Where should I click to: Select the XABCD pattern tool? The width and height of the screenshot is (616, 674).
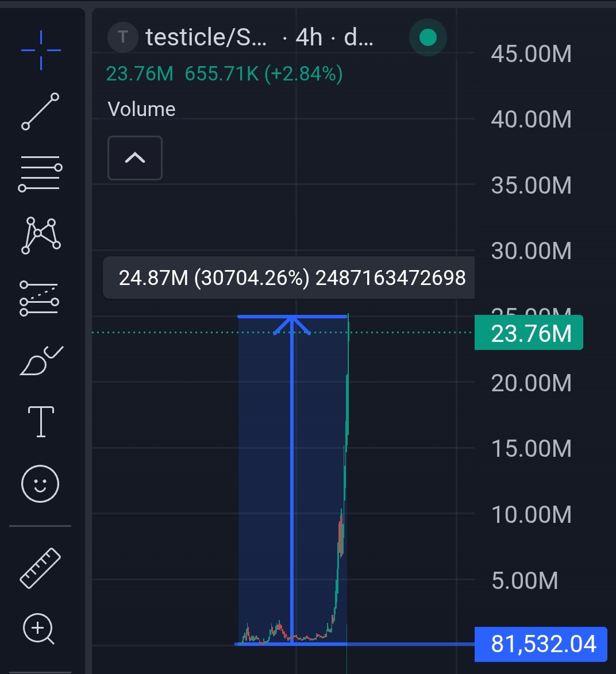pyautogui.click(x=41, y=236)
